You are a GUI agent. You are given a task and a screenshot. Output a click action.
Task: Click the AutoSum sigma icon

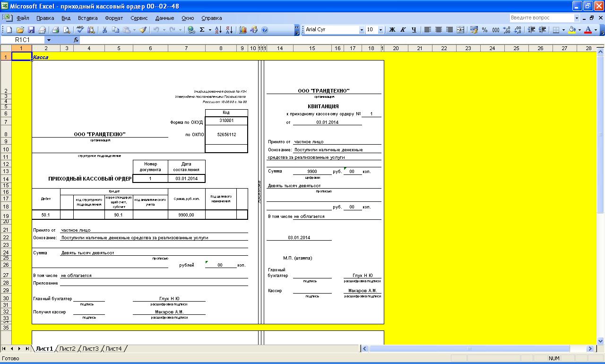pos(202,30)
